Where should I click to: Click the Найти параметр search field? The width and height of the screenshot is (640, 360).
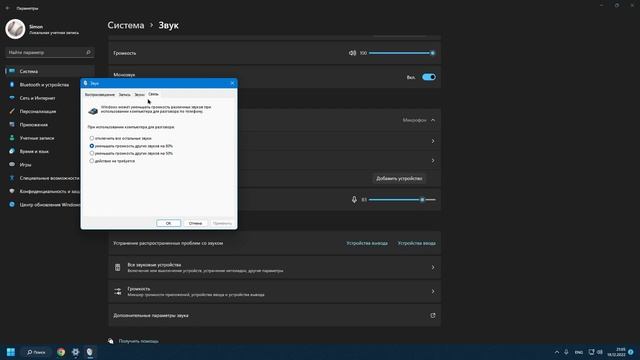coord(49,52)
